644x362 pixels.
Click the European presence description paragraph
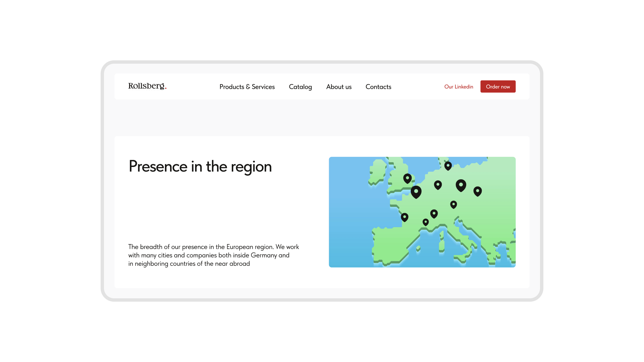[x=213, y=255]
